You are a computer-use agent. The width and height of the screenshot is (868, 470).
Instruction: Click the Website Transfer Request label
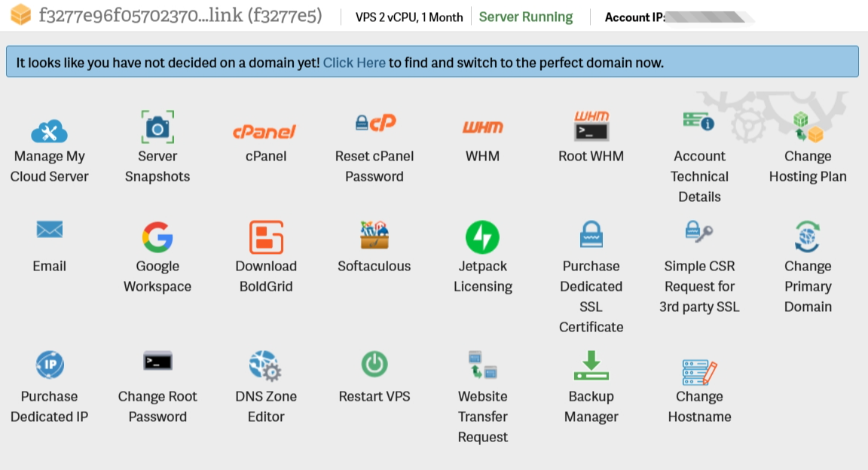point(483,417)
